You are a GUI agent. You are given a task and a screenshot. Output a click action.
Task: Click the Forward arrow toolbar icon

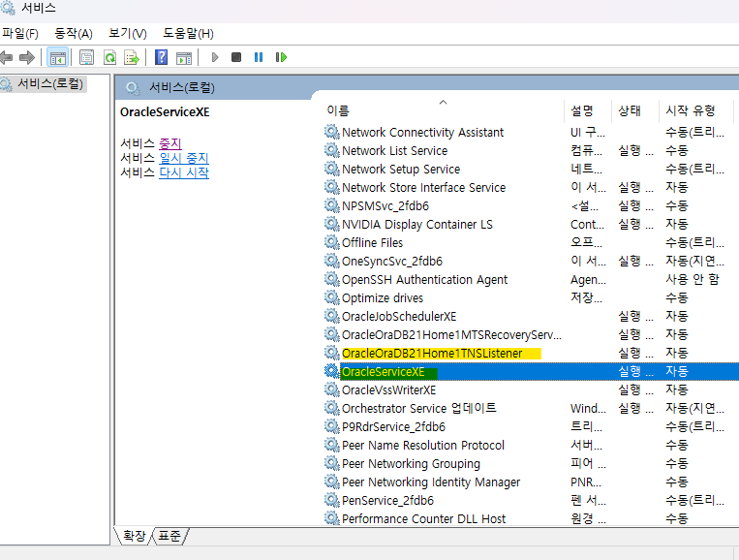[27, 57]
